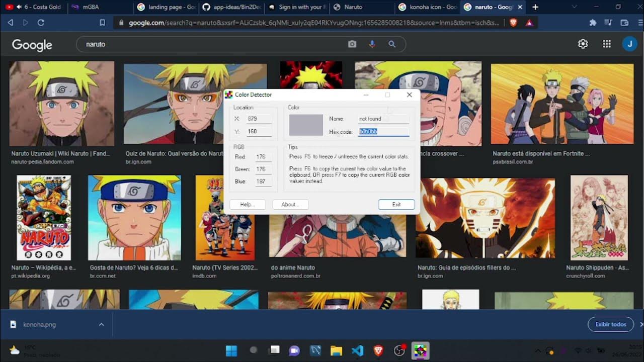Close the downloads bar with the X
The width and height of the screenshot is (644, 362).
(641, 324)
